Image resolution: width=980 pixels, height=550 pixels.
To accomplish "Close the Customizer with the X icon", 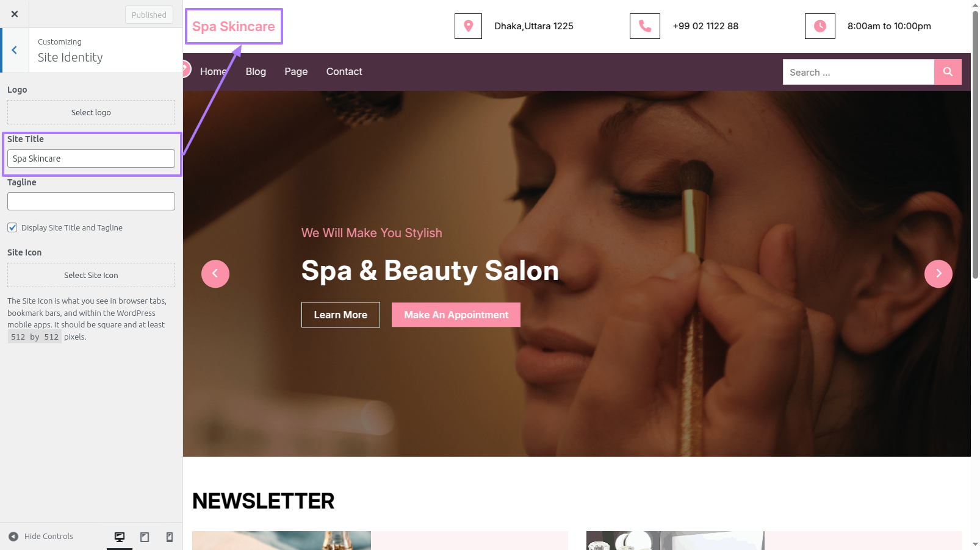I will click(15, 14).
